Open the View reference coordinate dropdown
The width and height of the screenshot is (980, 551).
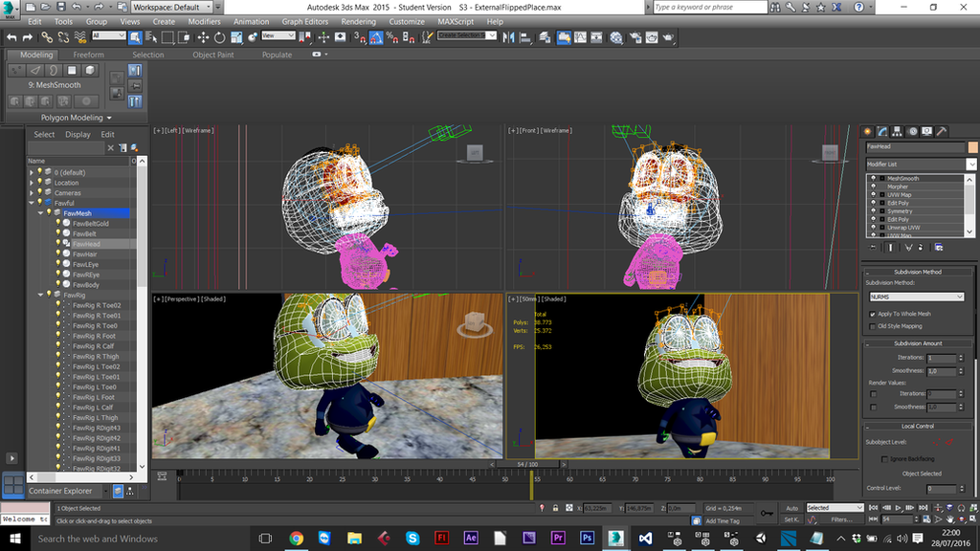pyautogui.click(x=278, y=35)
